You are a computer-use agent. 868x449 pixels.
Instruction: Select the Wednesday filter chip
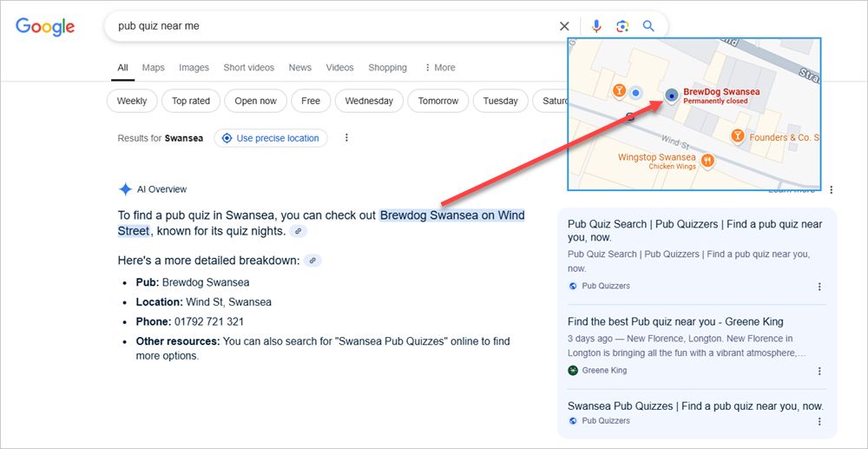(369, 101)
